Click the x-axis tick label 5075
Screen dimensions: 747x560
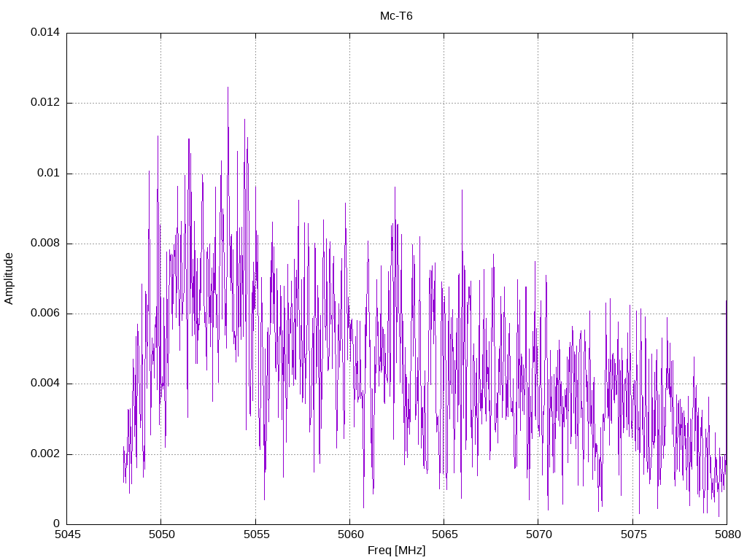pos(633,534)
